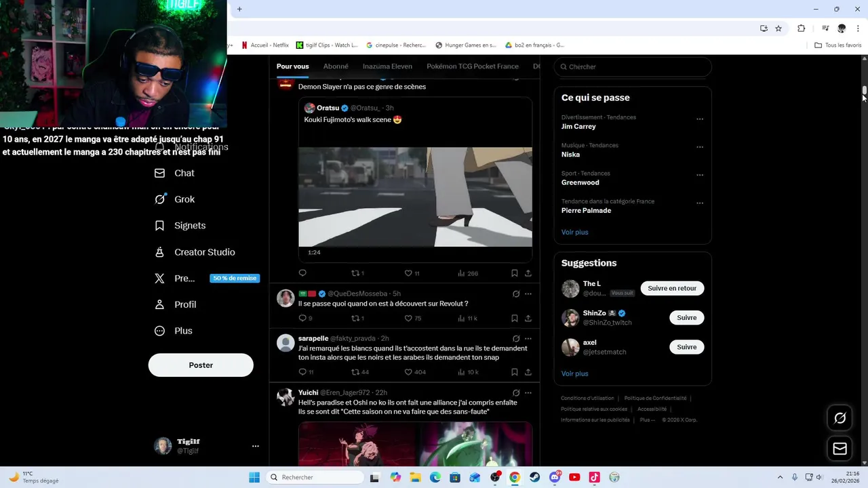Ask Grok about the @QueDesMosseba post
This screenshot has width=868, height=488.
point(515,293)
